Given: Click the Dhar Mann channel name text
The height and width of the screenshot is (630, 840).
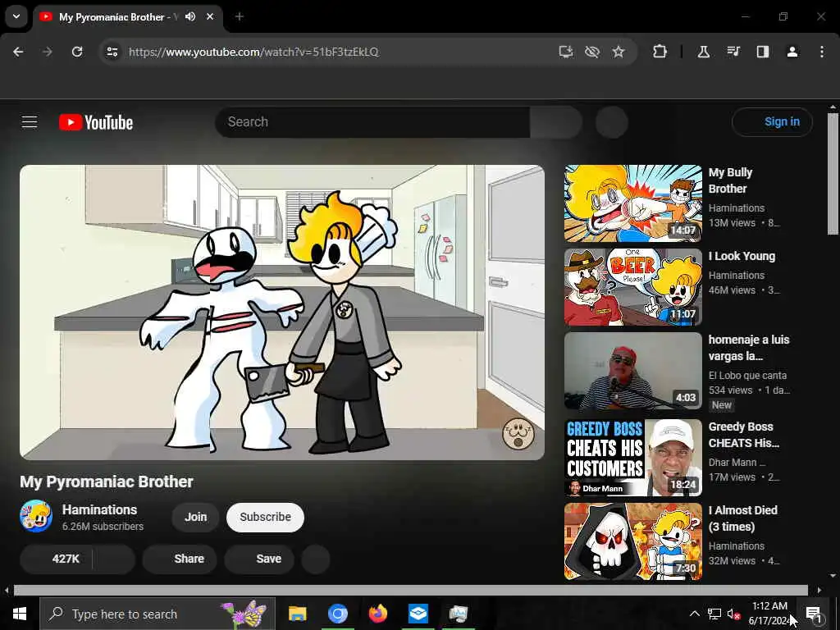Looking at the screenshot, I should click(734, 463).
